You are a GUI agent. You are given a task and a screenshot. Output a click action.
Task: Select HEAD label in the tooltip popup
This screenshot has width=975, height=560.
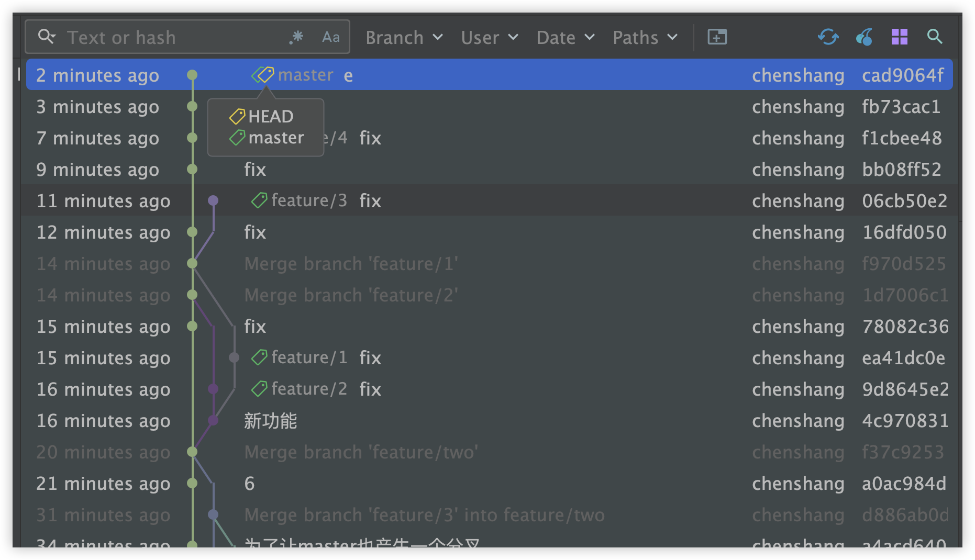coord(270,116)
